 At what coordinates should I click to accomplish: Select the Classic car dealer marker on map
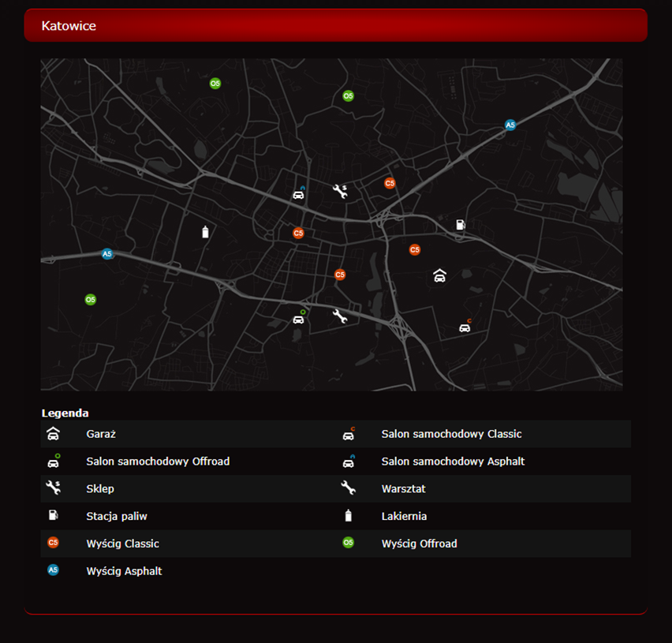[465, 327]
